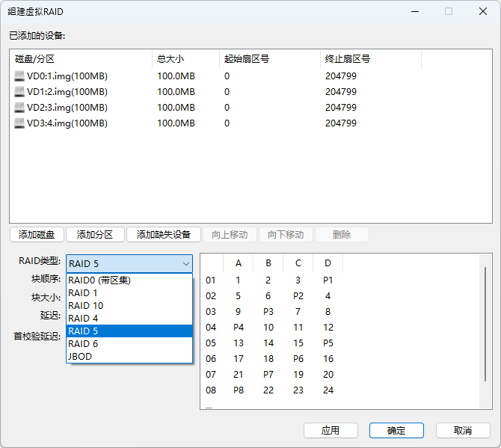The width and height of the screenshot is (501, 448).
Task: Click parity cell P1 in row 01
Action: point(328,280)
